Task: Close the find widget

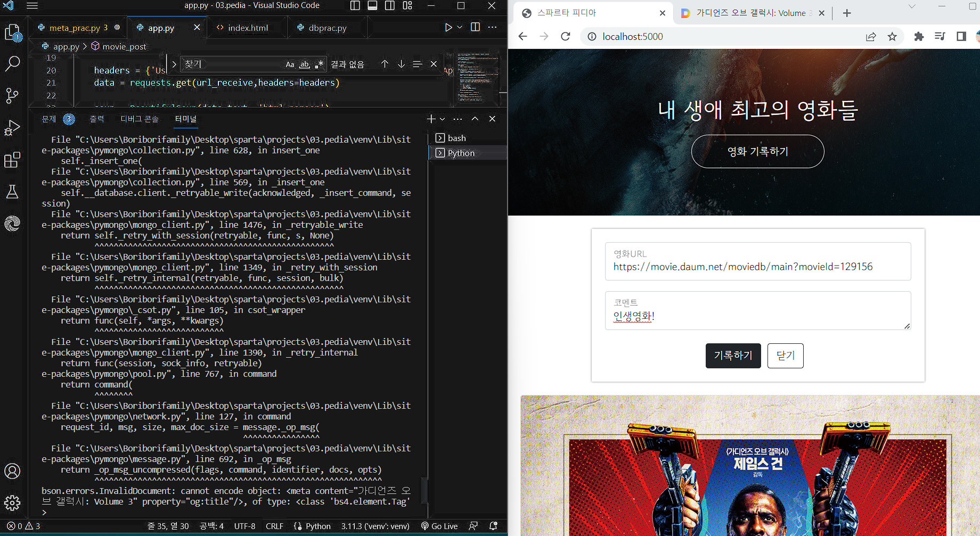Action: (x=434, y=64)
